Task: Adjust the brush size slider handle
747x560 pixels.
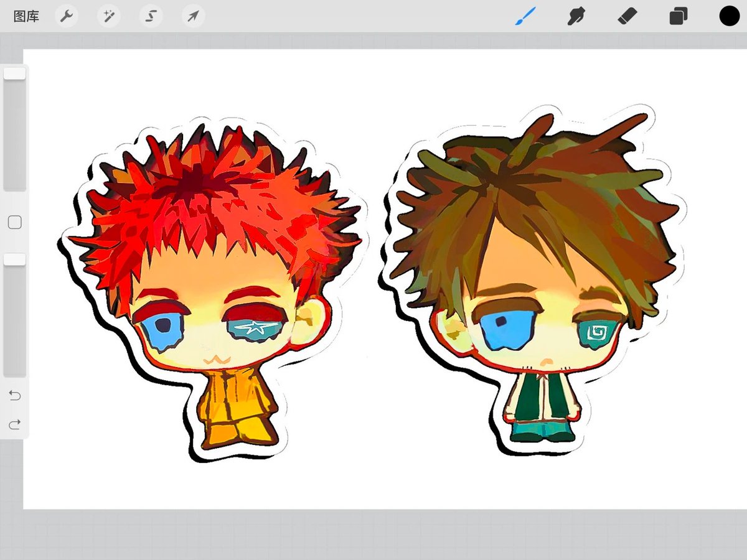Action: 14,73
